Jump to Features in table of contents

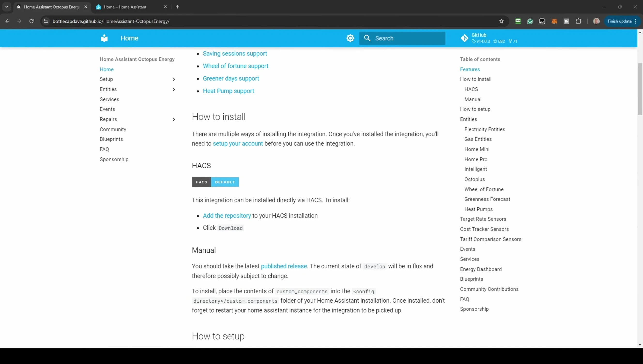(470, 69)
